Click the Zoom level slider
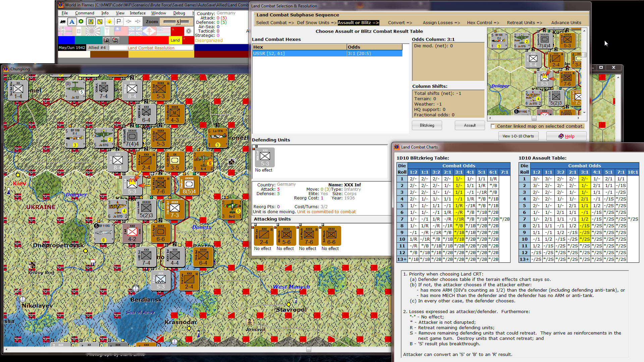Screen dimensions: 644x362 [178, 22]
